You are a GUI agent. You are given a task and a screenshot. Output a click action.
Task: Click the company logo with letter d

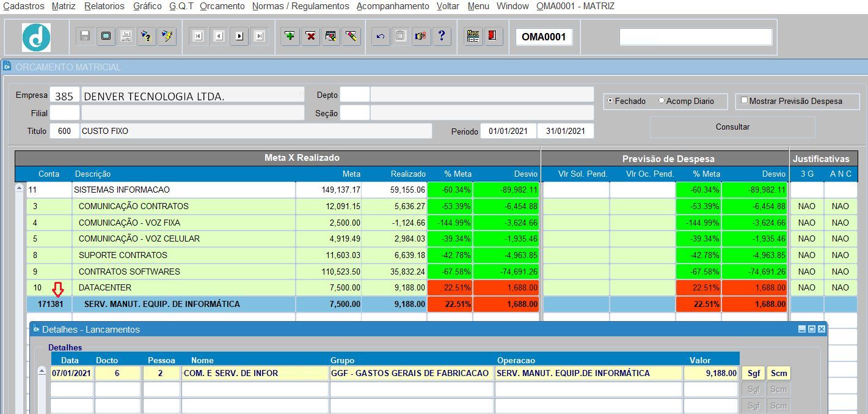pos(36,37)
